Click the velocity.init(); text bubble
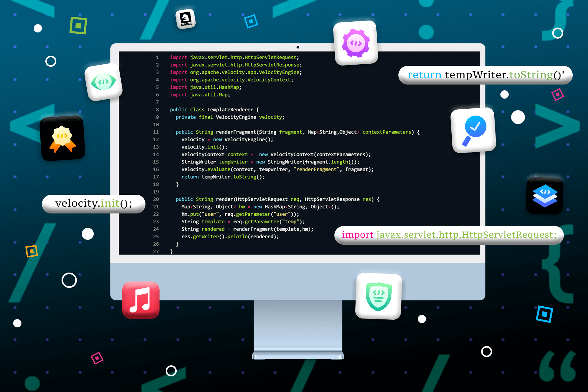This screenshot has width=588, height=392. [x=93, y=204]
